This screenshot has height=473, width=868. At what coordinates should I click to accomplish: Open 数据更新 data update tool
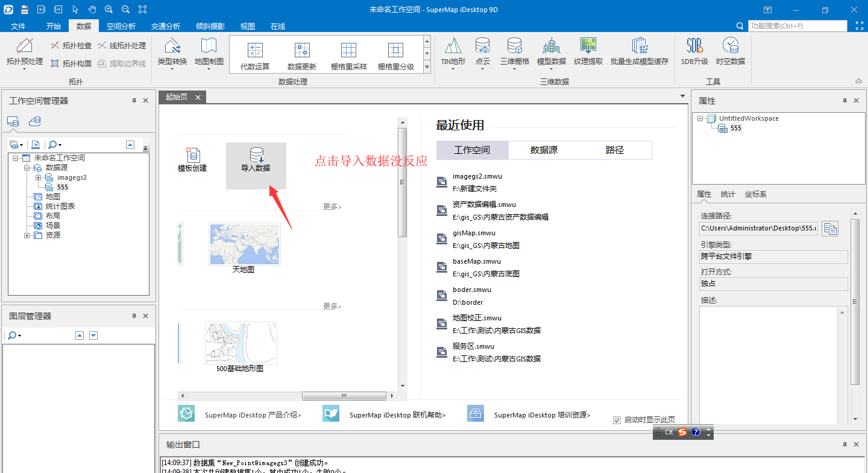pyautogui.click(x=302, y=56)
